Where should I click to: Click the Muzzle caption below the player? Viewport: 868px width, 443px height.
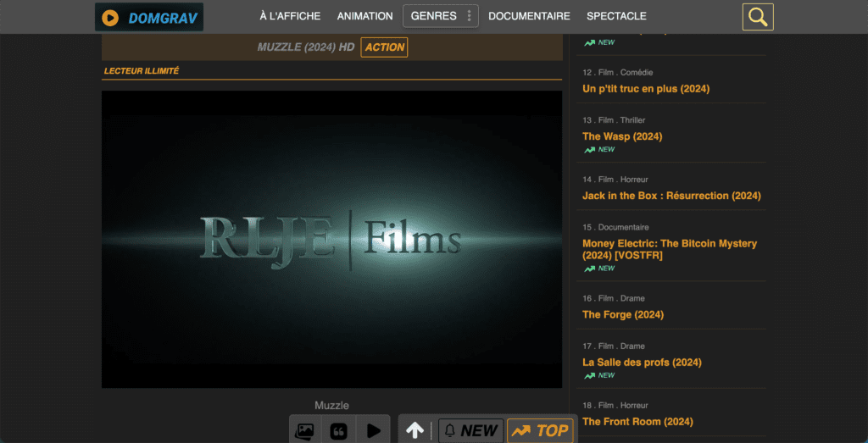click(331, 406)
